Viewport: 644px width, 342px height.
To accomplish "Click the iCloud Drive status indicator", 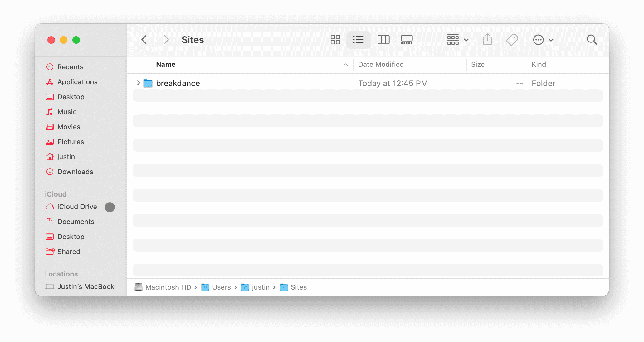I will [x=110, y=207].
